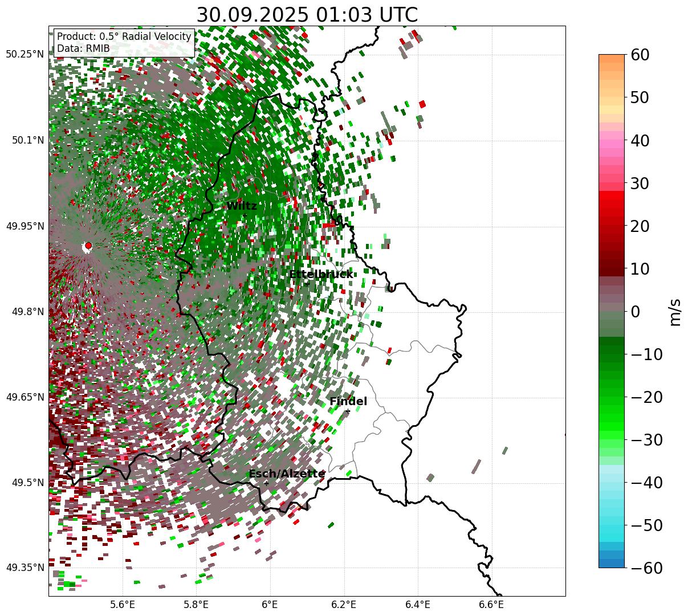Image resolution: width=688 pixels, height=616 pixels.
Task: Click the 49.5°N latitude tick label
Action: pos(28,483)
